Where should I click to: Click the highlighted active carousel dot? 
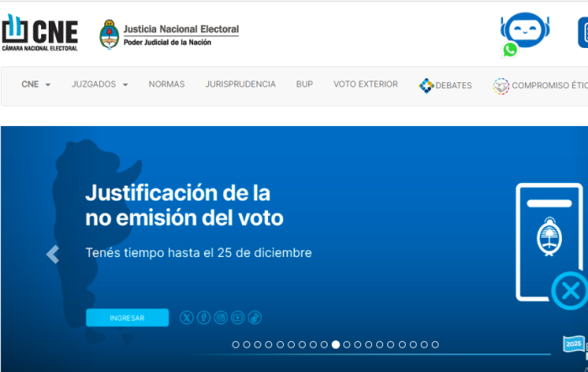(x=336, y=344)
